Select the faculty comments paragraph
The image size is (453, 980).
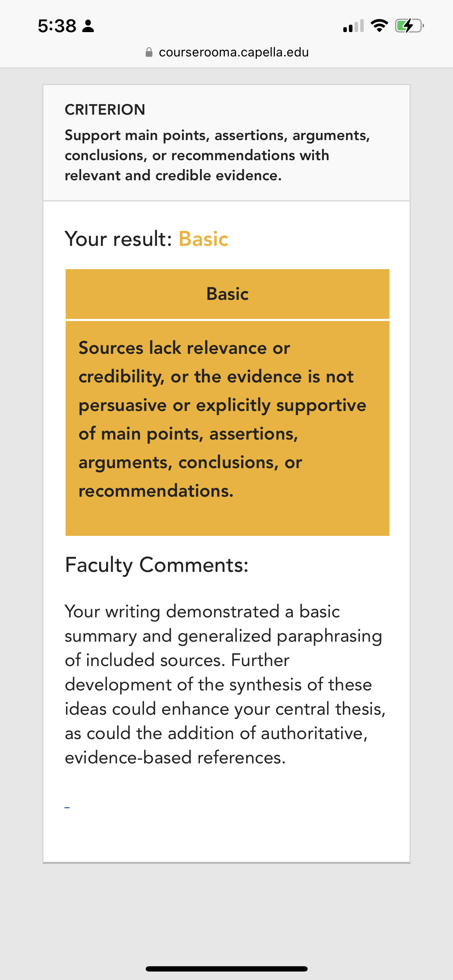[225, 684]
